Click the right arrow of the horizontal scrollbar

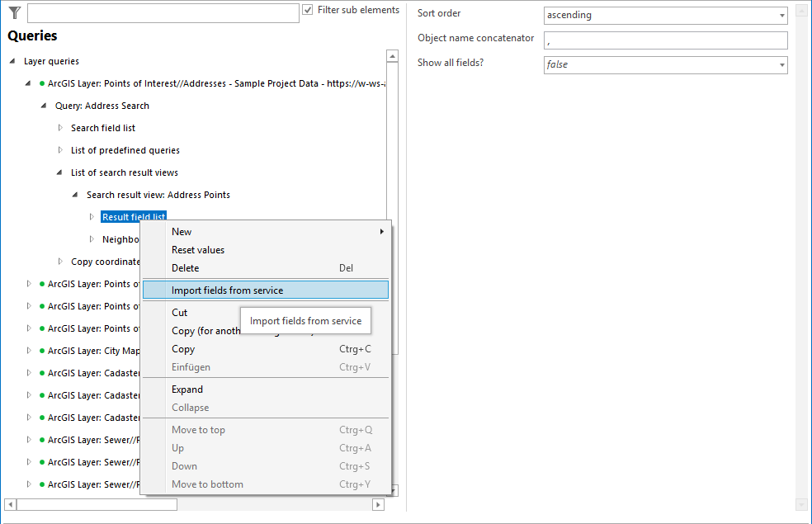[378, 504]
